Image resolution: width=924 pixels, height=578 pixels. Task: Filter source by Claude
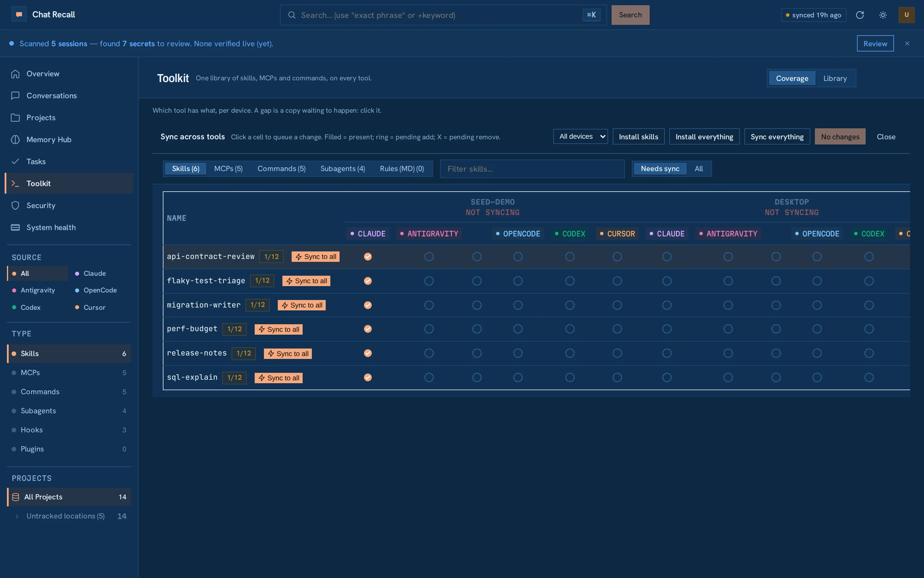point(100,273)
